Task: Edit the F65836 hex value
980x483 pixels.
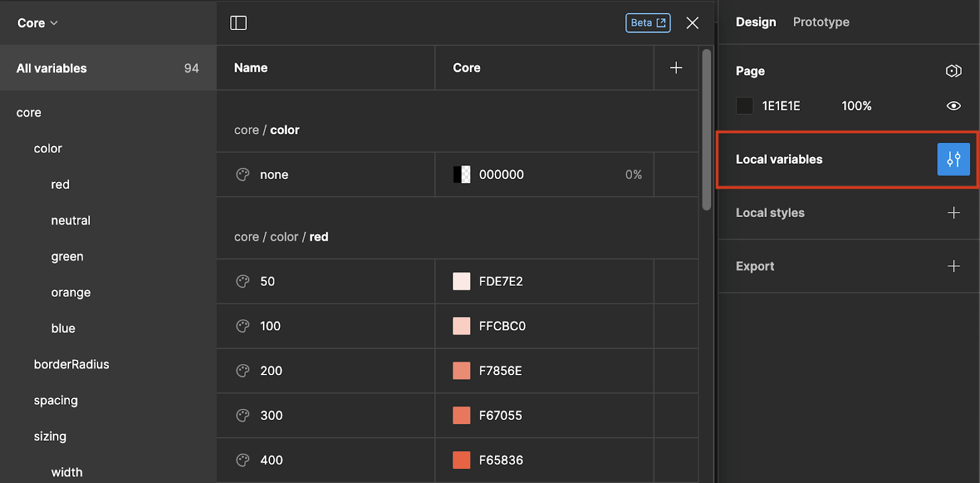Action: pyautogui.click(x=501, y=460)
